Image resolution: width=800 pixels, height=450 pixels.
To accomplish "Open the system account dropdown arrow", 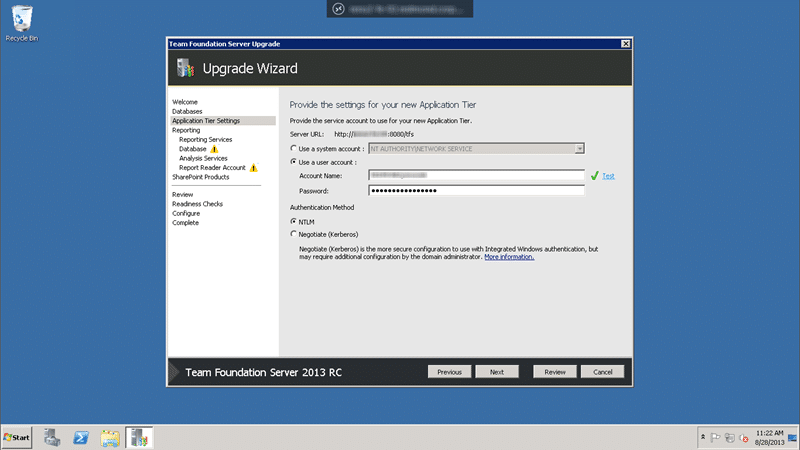I will (x=579, y=148).
